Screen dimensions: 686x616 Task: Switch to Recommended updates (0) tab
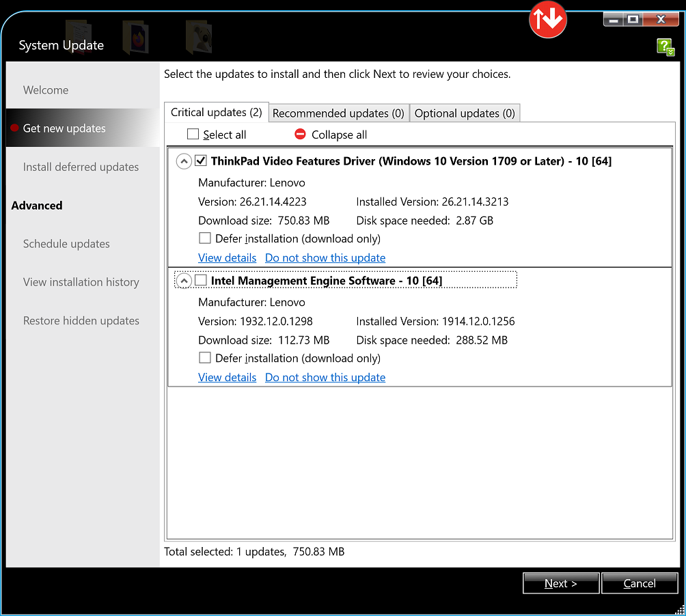pyautogui.click(x=339, y=113)
